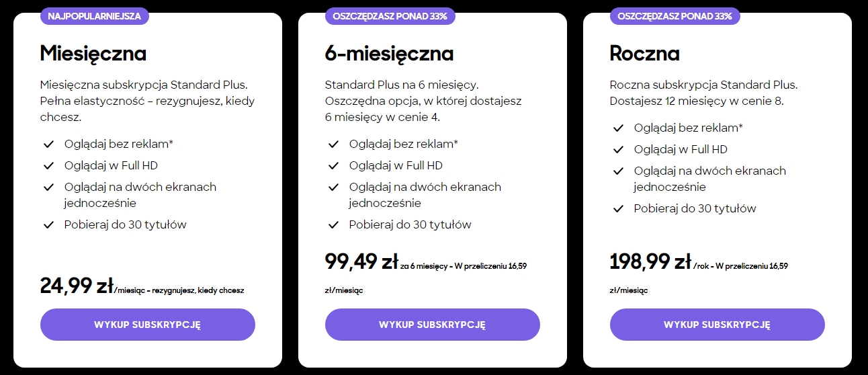868x375 pixels.
Task: Click checkmark beside 'Pobieraj do 30 tytułów' in Miesięczna card
Action: pyautogui.click(x=48, y=224)
